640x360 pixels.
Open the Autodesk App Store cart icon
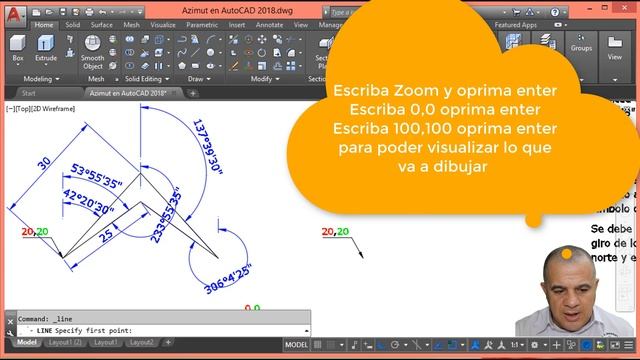pos(516,12)
